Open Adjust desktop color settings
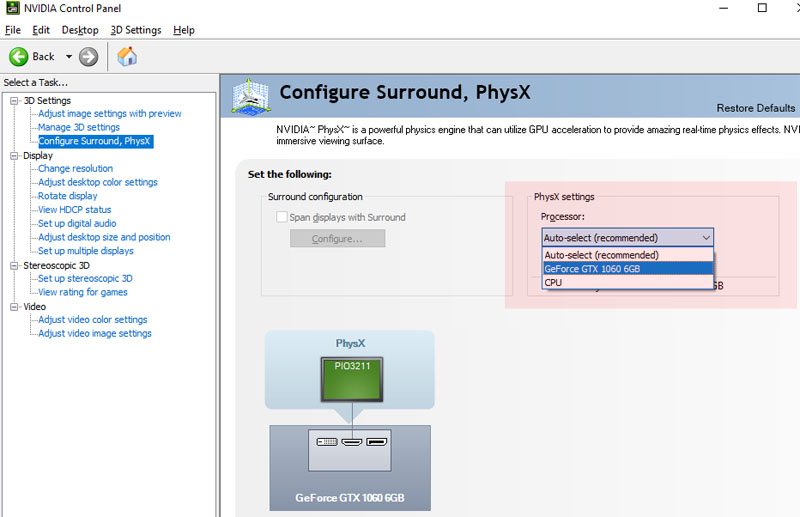This screenshot has width=800, height=517. (98, 182)
